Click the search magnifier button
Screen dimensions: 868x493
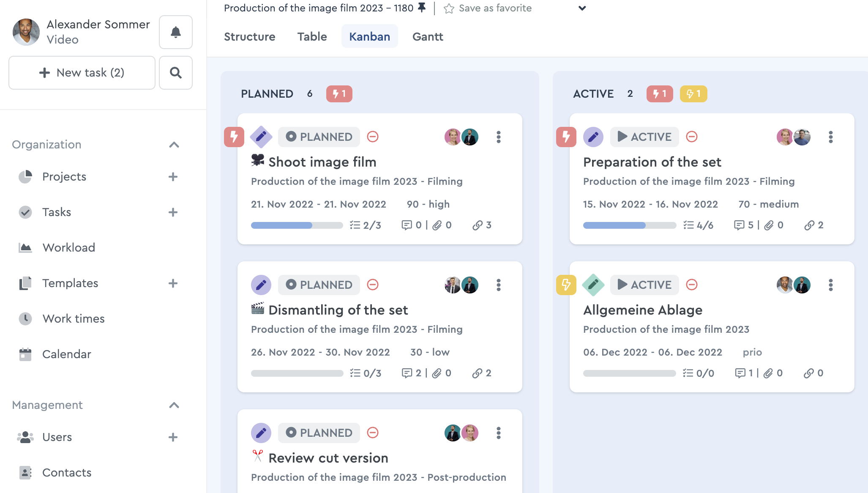click(176, 73)
